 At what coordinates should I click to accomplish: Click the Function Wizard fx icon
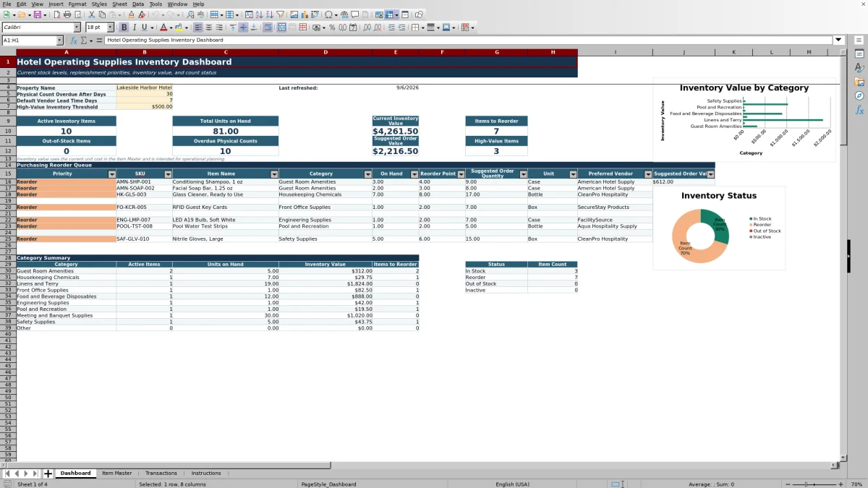(x=74, y=40)
